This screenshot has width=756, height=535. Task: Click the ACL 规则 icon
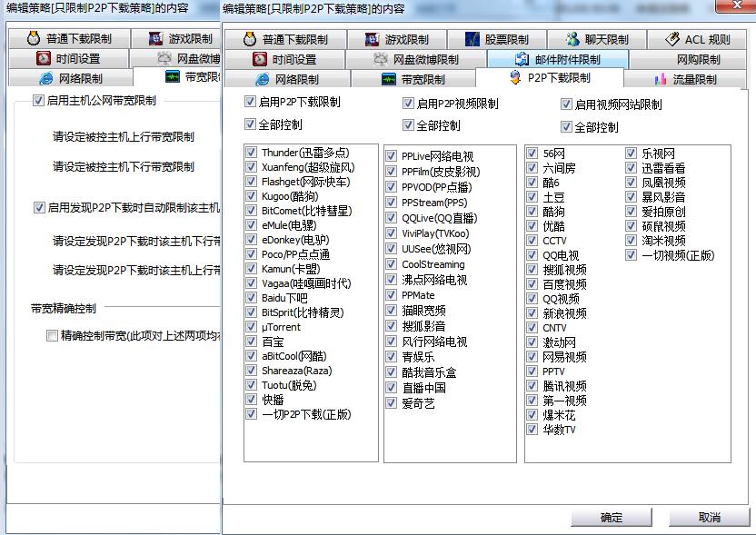[x=672, y=39]
